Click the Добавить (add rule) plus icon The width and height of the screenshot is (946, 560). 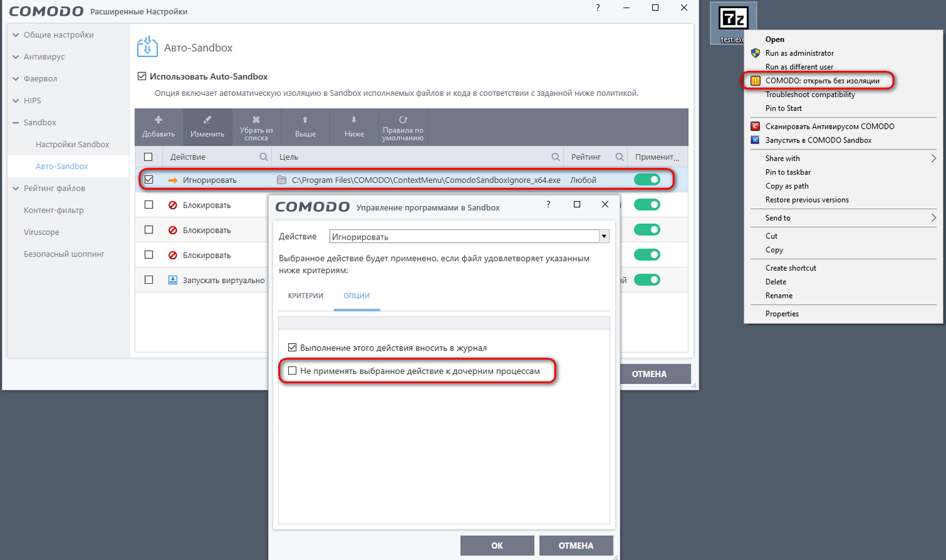click(x=158, y=120)
